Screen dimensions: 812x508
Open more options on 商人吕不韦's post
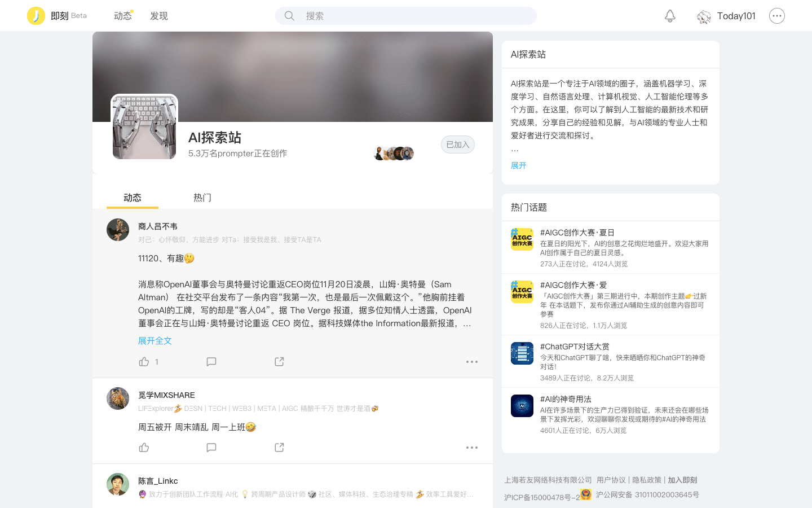472,362
